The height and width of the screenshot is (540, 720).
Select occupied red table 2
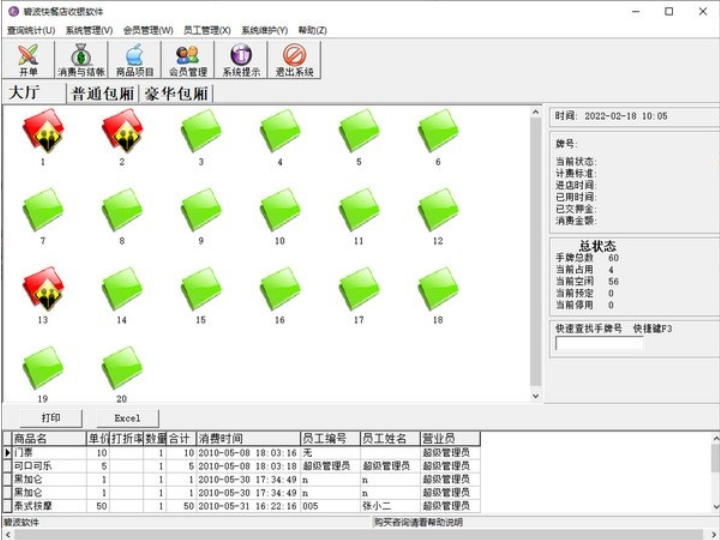122,130
